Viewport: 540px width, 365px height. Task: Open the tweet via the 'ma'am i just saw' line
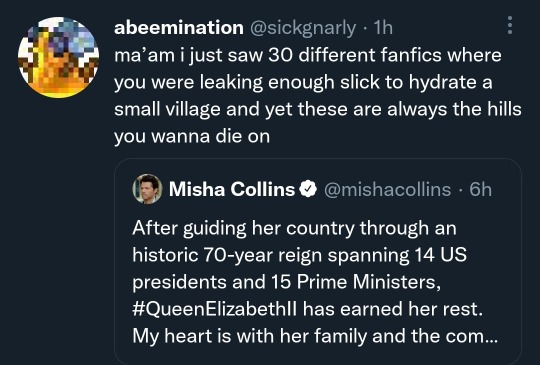tap(308, 55)
